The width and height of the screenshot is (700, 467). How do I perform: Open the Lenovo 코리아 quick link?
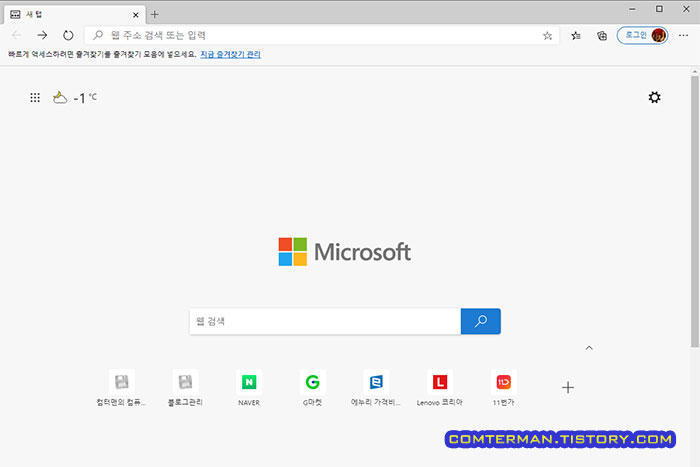point(440,388)
